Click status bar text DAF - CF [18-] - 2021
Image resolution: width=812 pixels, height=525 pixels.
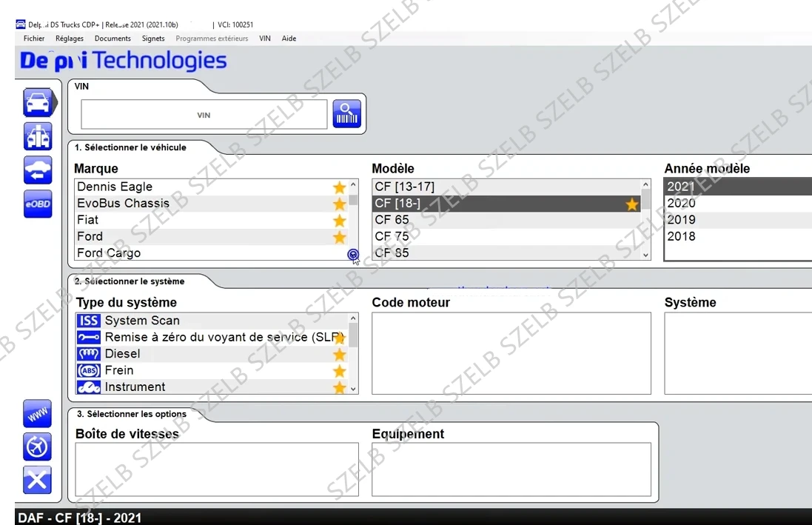pyautogui.click(x=80, y=518)
